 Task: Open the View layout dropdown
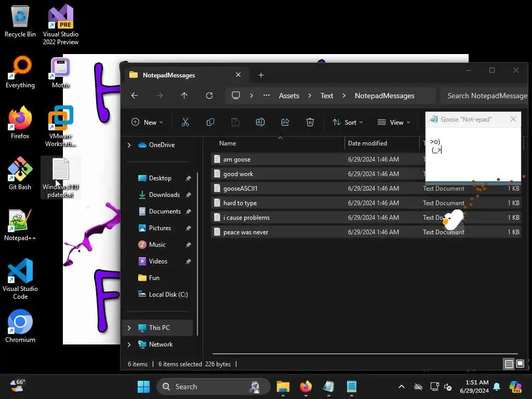[394, 122]
